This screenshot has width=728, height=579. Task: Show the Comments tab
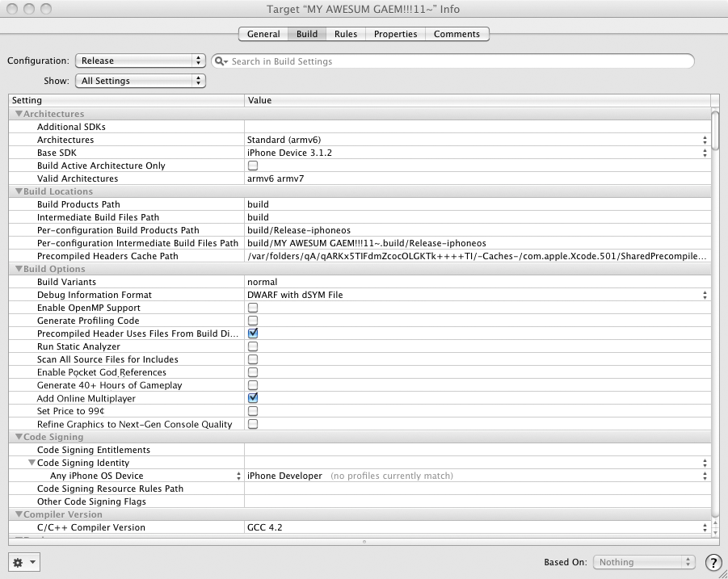tap(457, 34)
